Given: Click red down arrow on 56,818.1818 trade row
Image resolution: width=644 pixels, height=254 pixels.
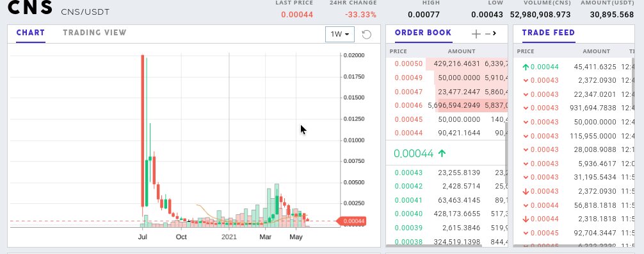Looking at the screenshot, I should click(526, 205).
